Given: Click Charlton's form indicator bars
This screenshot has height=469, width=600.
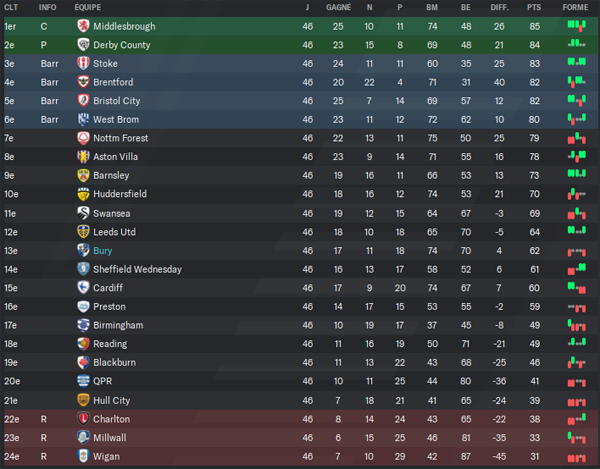Looking at the screenshot, I should (x=577, y=419).
